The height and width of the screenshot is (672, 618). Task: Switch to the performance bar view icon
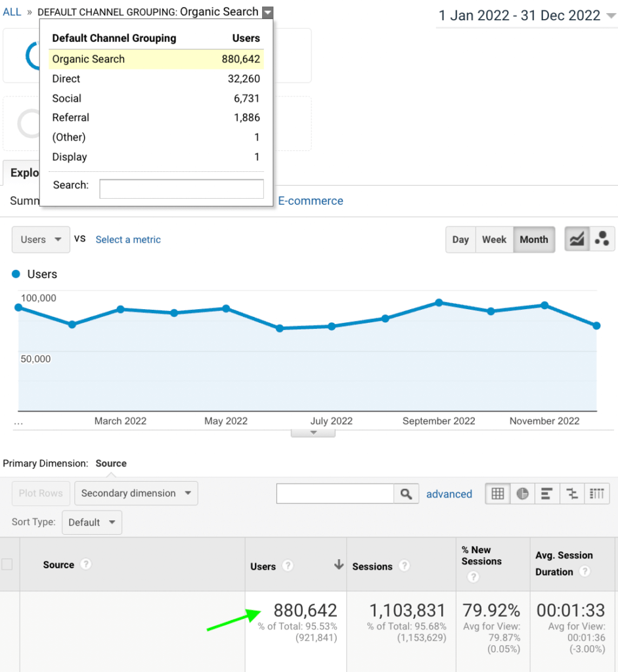[547, 494]
